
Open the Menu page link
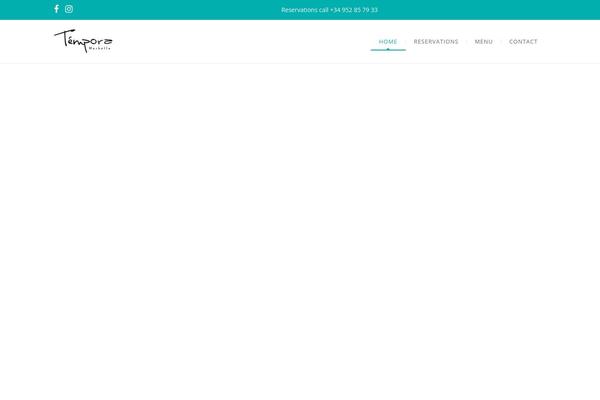484,41
